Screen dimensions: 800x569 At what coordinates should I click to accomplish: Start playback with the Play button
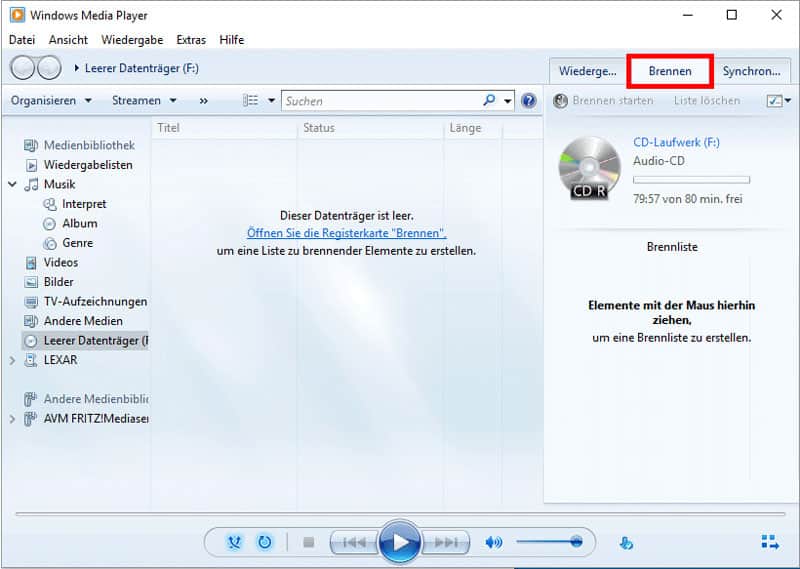click(400, 542)
